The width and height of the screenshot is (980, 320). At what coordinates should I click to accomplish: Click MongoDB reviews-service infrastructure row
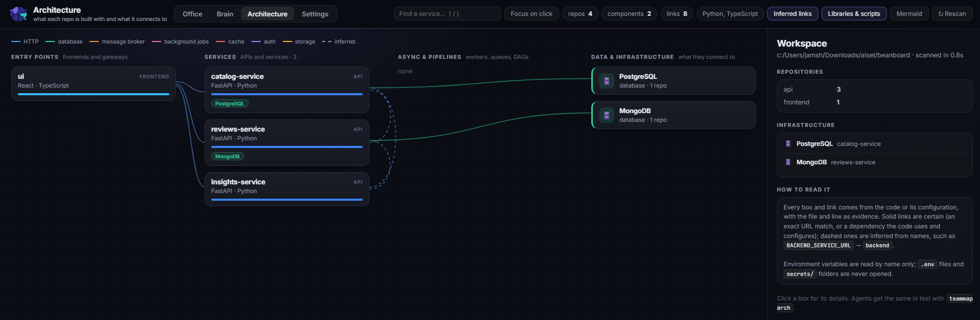pos(874,162)
